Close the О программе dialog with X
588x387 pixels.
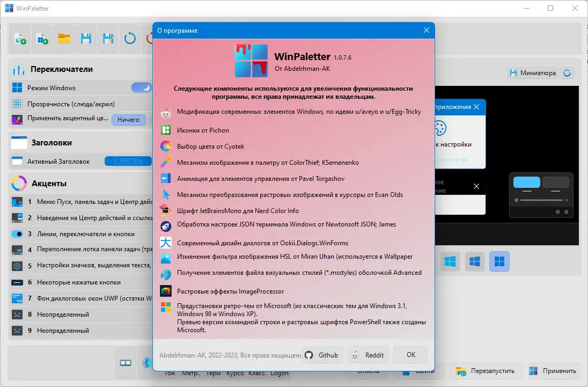[427, 31]
